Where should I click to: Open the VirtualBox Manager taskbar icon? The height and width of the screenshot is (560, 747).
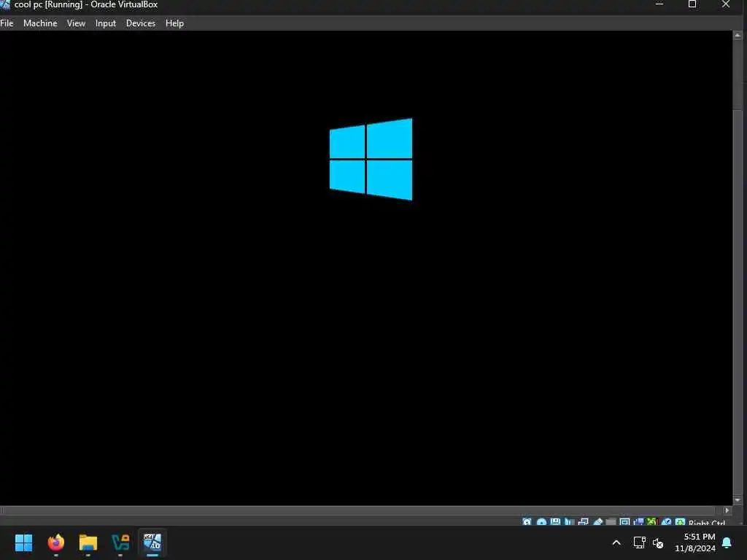(120, 542)
